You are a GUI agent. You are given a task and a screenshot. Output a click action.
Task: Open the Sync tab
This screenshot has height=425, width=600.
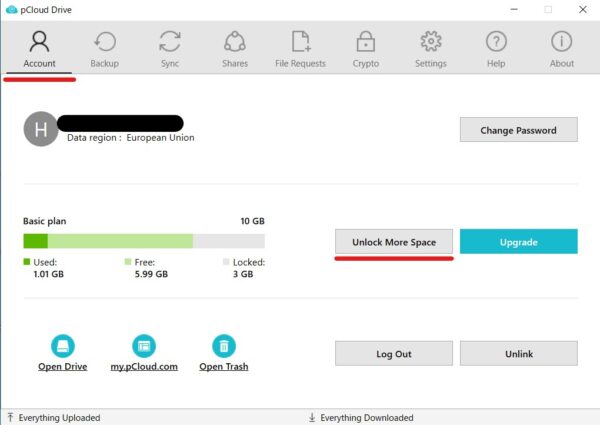pyautogui.click(x=170, y=49)
